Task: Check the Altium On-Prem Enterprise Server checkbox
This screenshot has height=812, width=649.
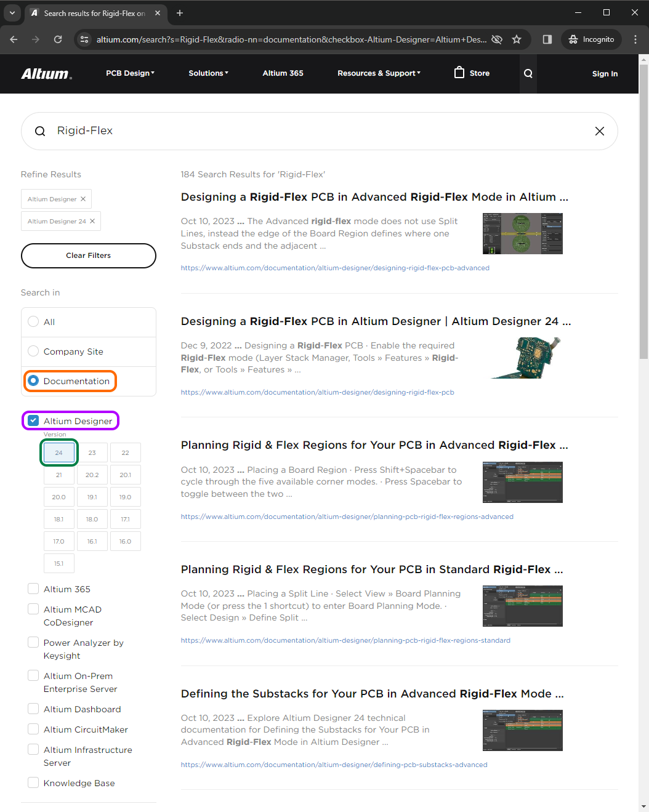Action: tap(33, 676)
